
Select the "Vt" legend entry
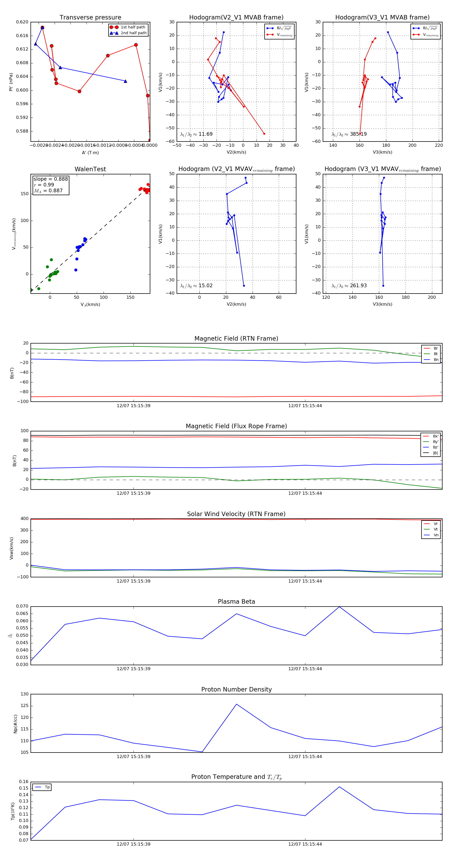tap(431, 529)
